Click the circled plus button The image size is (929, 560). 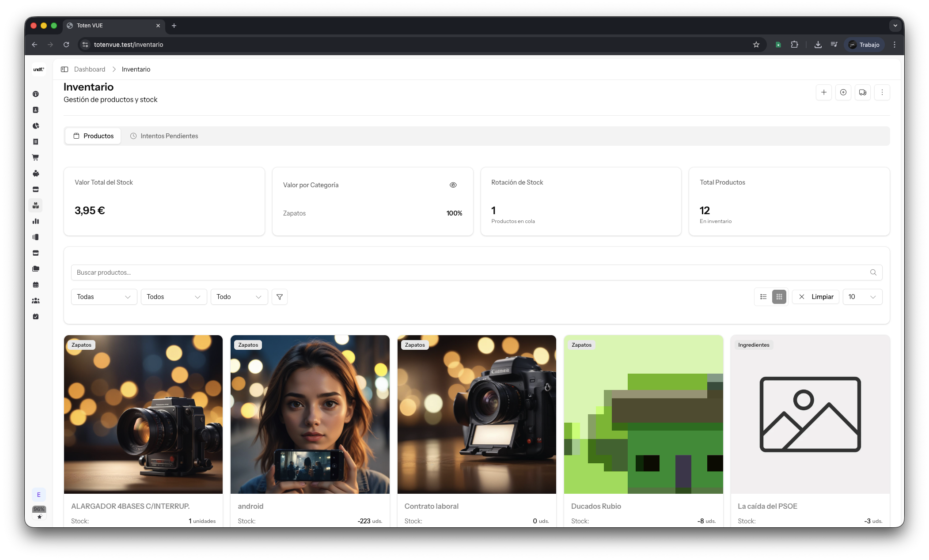[843, 92]
